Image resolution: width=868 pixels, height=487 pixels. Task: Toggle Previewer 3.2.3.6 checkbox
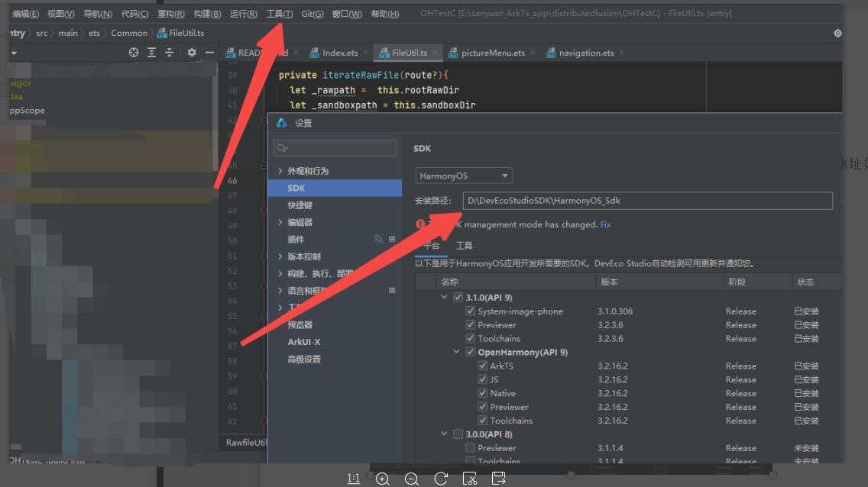[x=470, y=325]
